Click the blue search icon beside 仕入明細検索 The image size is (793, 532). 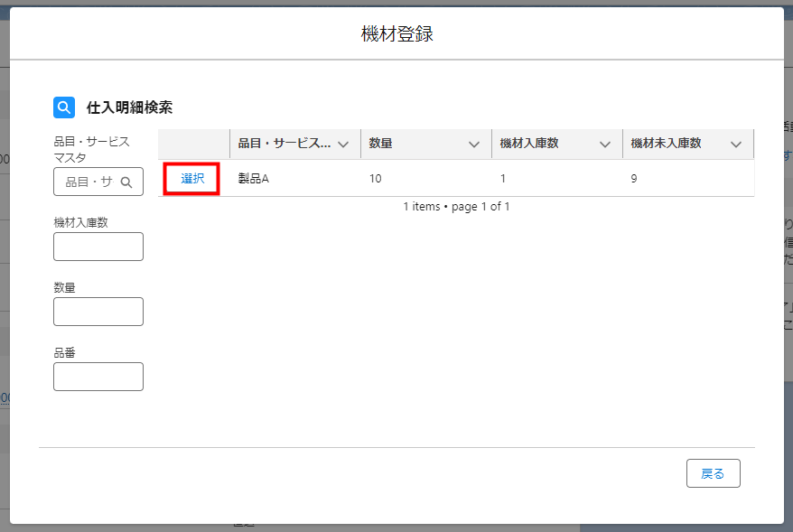tap(64, 107)
